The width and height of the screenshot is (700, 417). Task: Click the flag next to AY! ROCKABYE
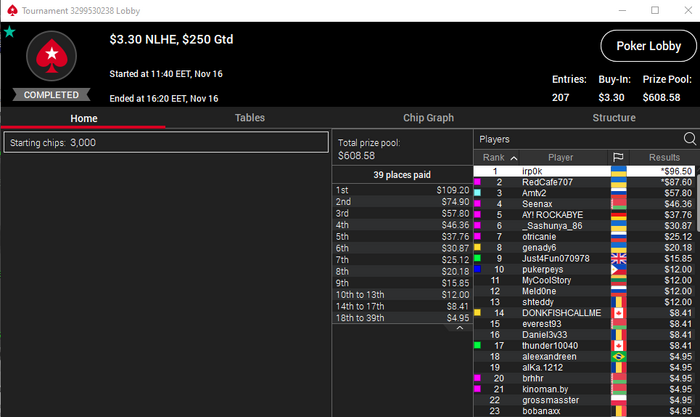tap(618, 215)
